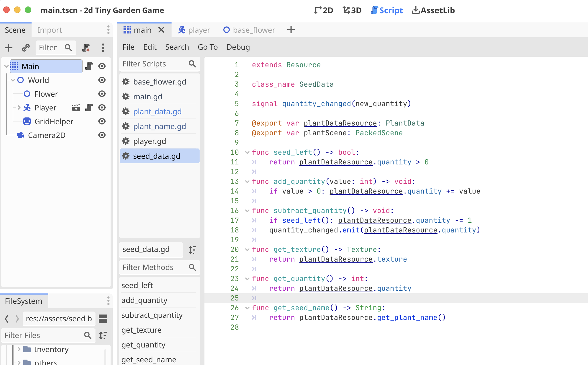Collapse the add_quantity function fold arrow
Viewport: 588px width, 365px height.
click(247, 182)
